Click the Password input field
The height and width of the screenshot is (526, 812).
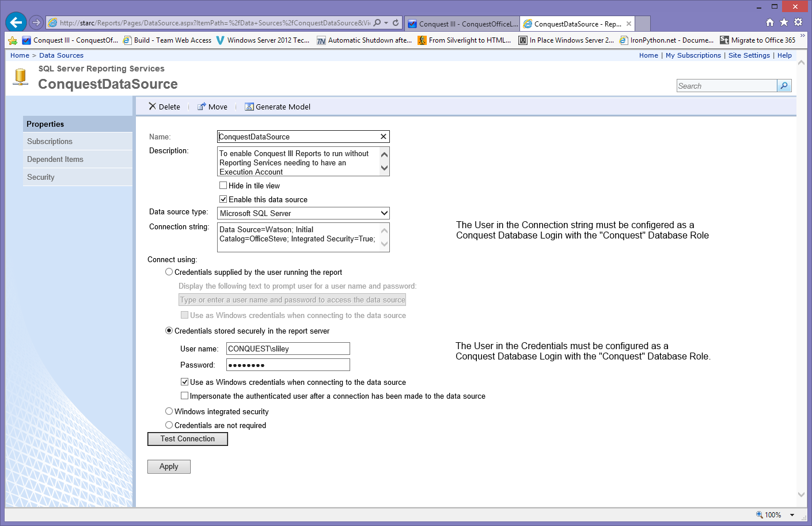[x=288, y=365]
